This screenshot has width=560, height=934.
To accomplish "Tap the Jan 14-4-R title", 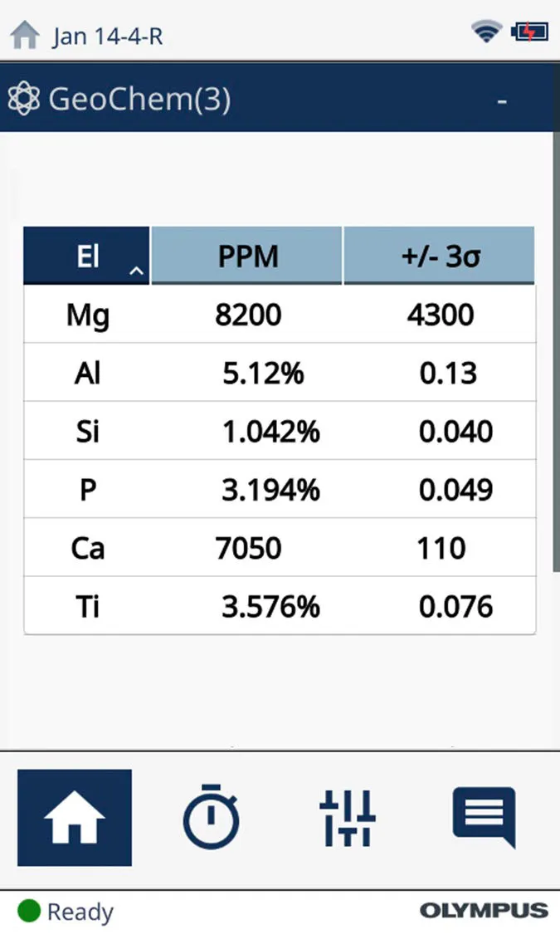I will click(x=107, y=37).
